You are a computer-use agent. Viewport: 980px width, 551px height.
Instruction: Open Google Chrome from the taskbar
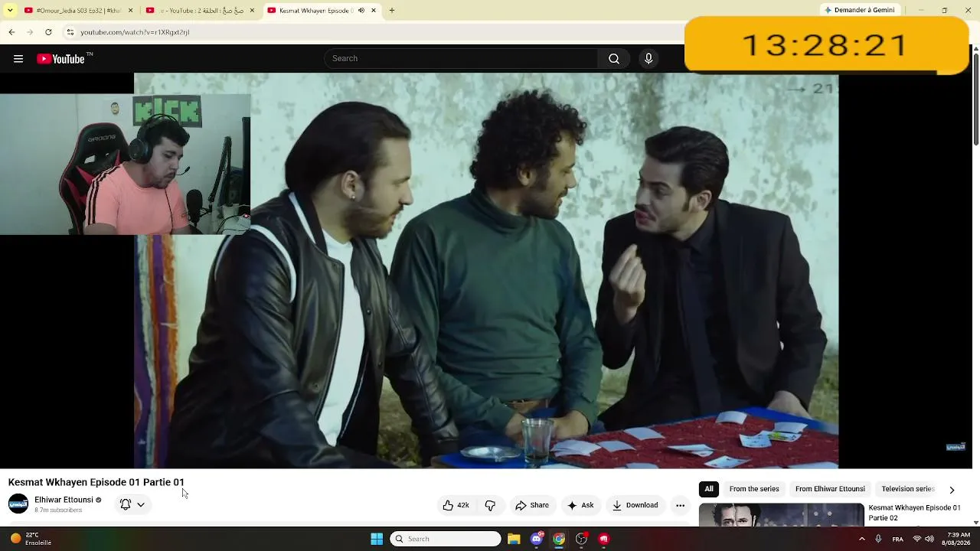point(559,539)
